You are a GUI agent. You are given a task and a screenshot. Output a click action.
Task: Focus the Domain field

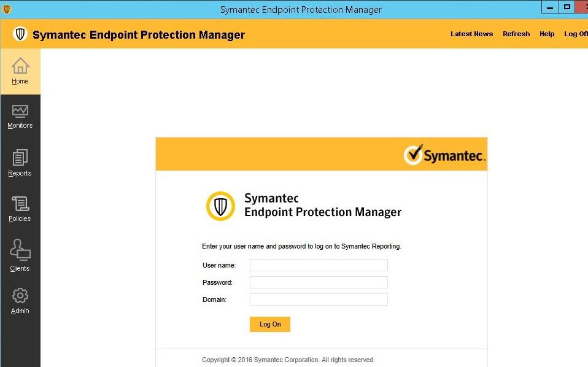[319, 299]
